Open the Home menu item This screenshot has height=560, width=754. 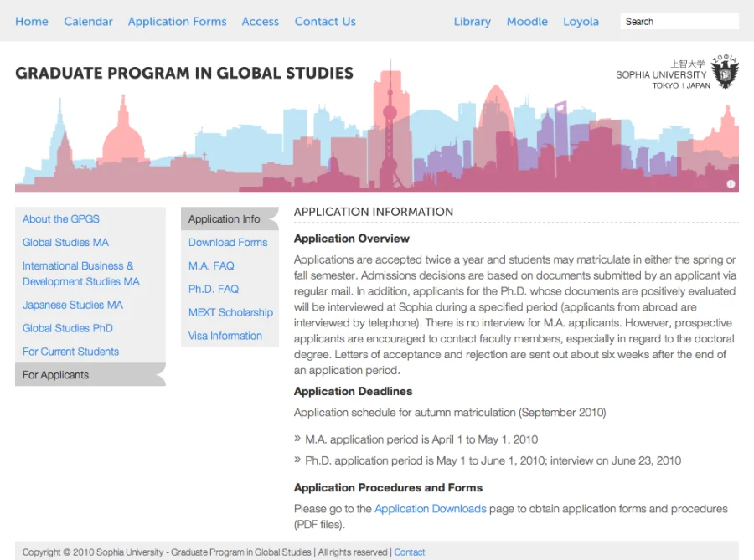click(x=32, y=22)
